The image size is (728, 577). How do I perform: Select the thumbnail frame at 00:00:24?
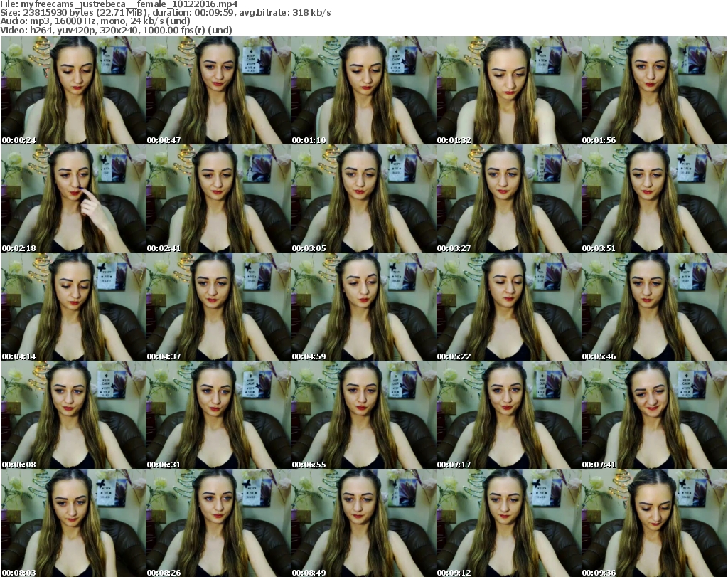[x=74, y=90]
